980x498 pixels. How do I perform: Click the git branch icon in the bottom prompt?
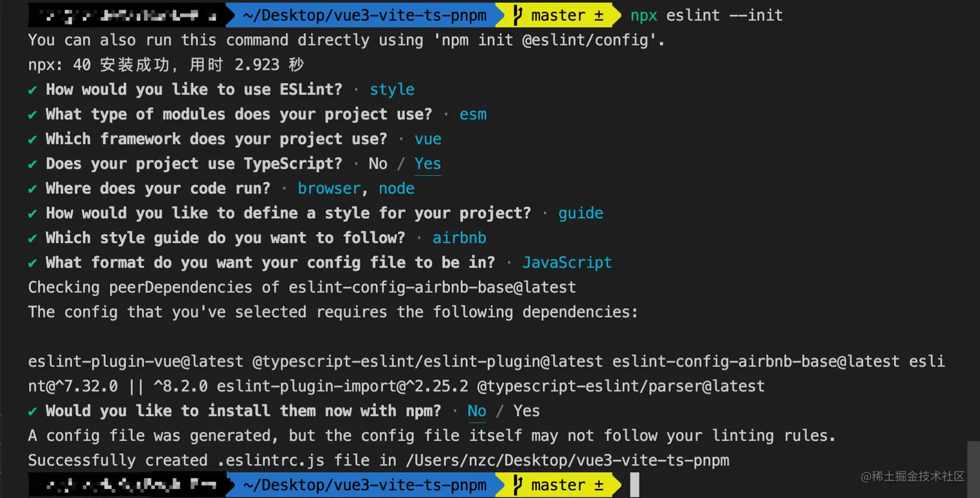517,484
